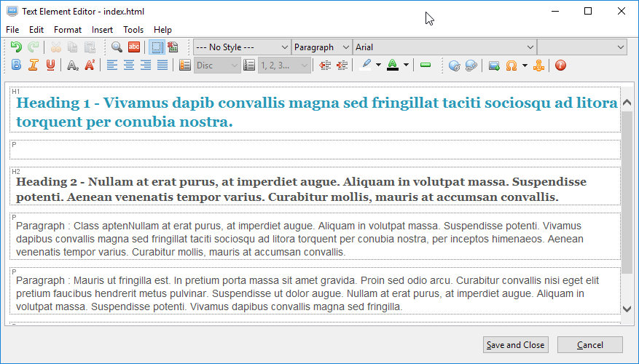
Task: Open the Insert menu
Action: coord(102,30)
